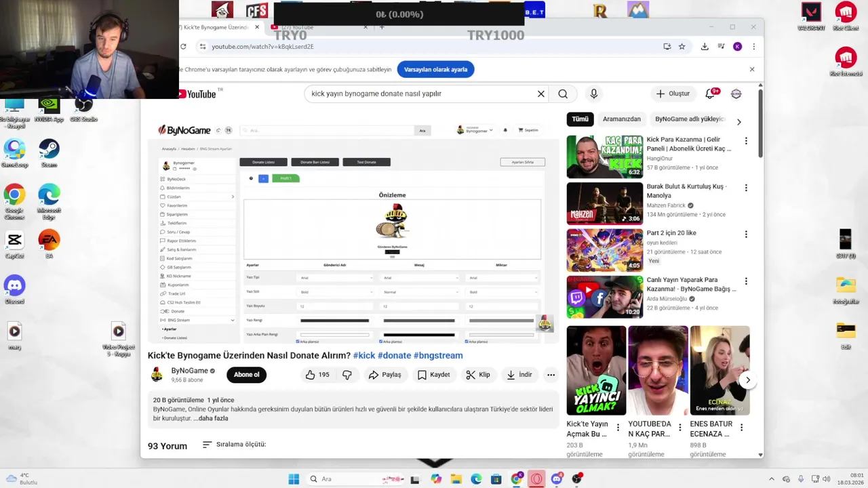Switch to Opera browser on the taskbar

[536, 479]
